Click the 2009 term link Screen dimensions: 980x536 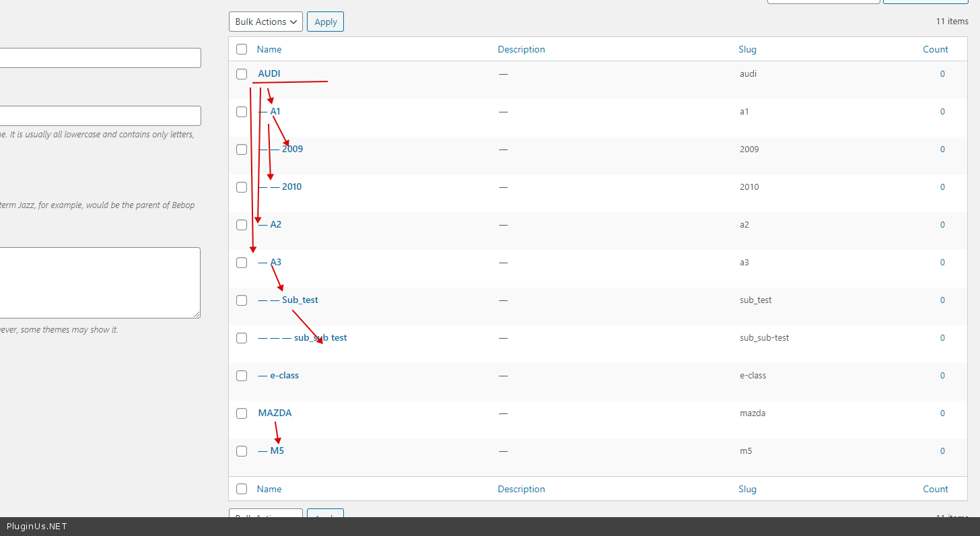click(x=293, y=149)
